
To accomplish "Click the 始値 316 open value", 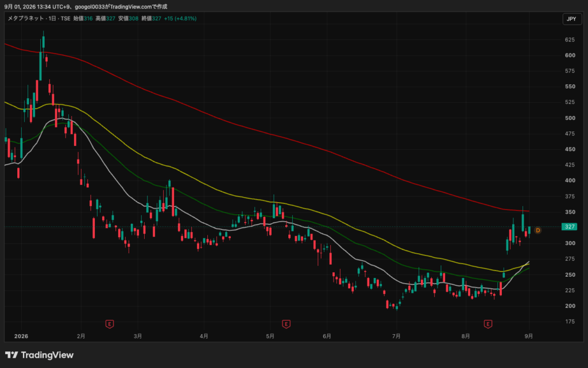I will (83, 18).
